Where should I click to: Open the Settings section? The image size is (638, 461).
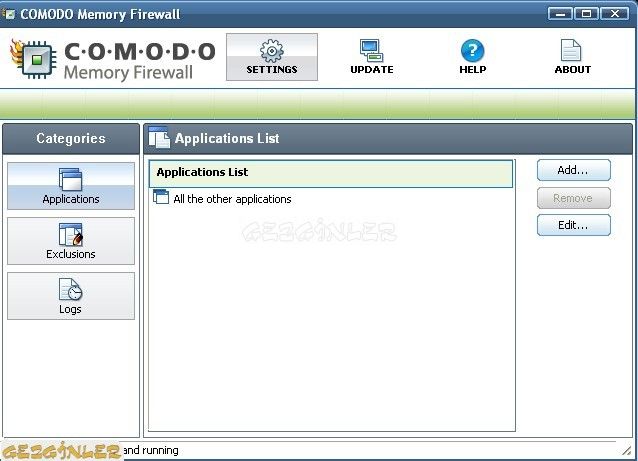point(272,57)
